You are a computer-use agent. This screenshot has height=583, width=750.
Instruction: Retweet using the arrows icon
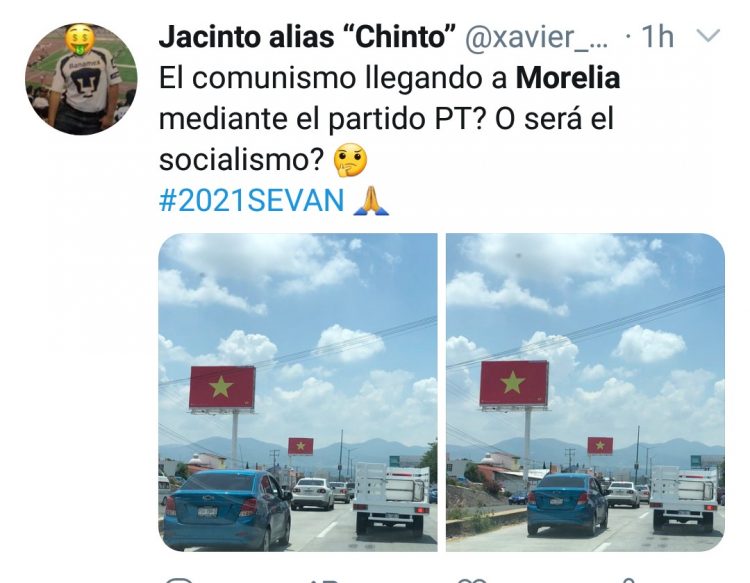[325, 581]
